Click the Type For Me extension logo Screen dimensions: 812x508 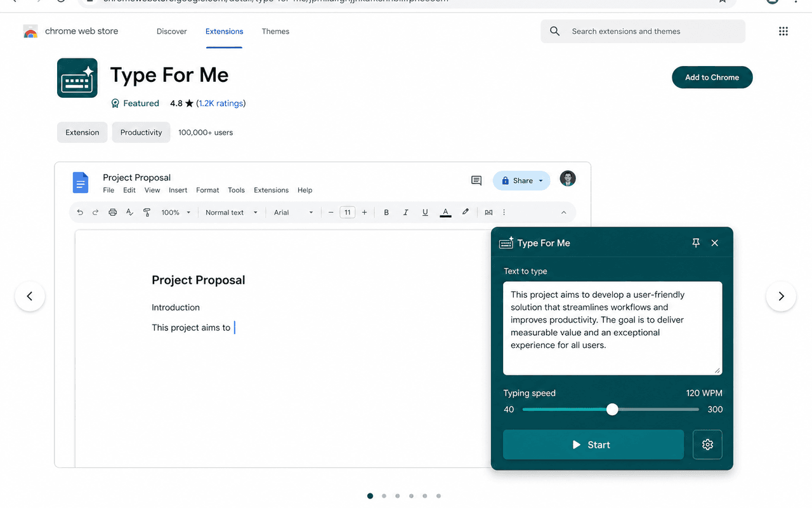pos(77,77)
